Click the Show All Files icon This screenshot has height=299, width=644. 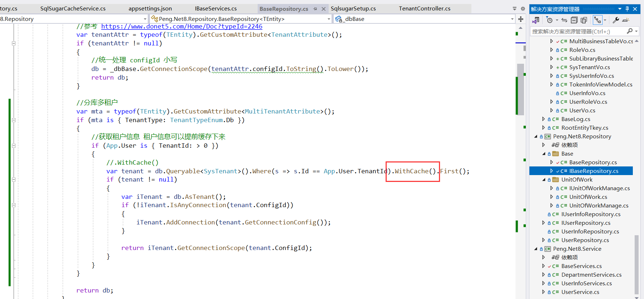click(584, 20)
